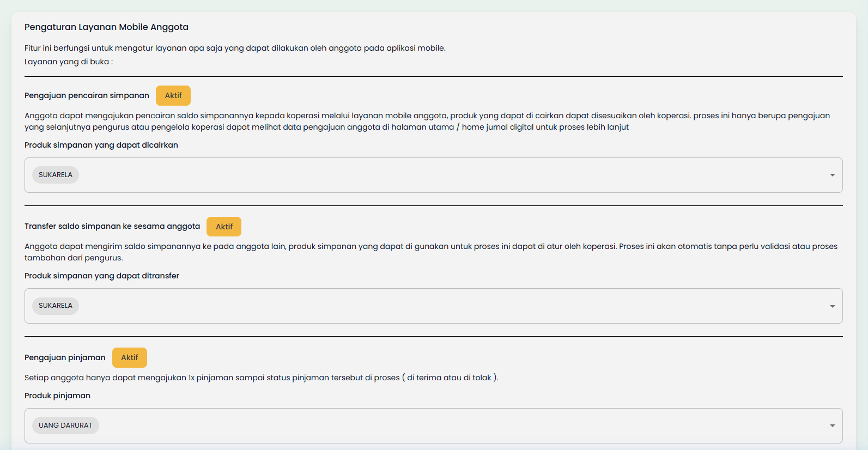Click UANG DARURAT chip in Produk pinjaman
The height and width of the screenshot is (450, 868).
65,425
